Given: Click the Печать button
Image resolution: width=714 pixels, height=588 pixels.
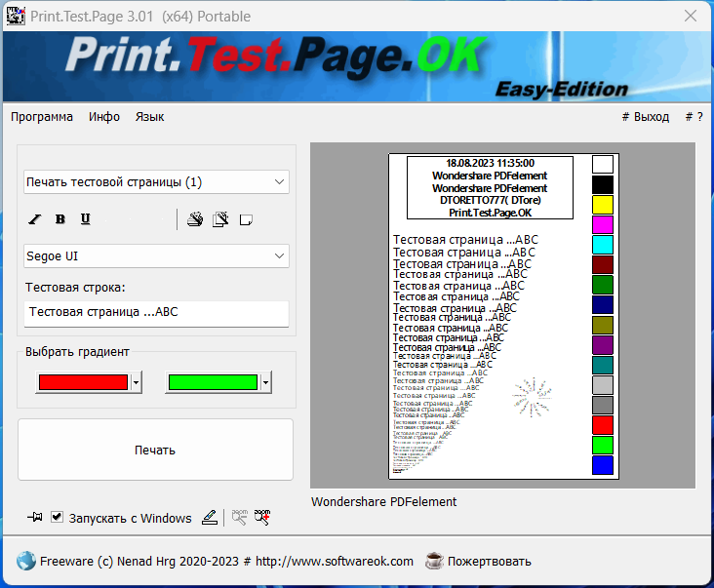Looking at the screenshot, I should coord(155,450).
